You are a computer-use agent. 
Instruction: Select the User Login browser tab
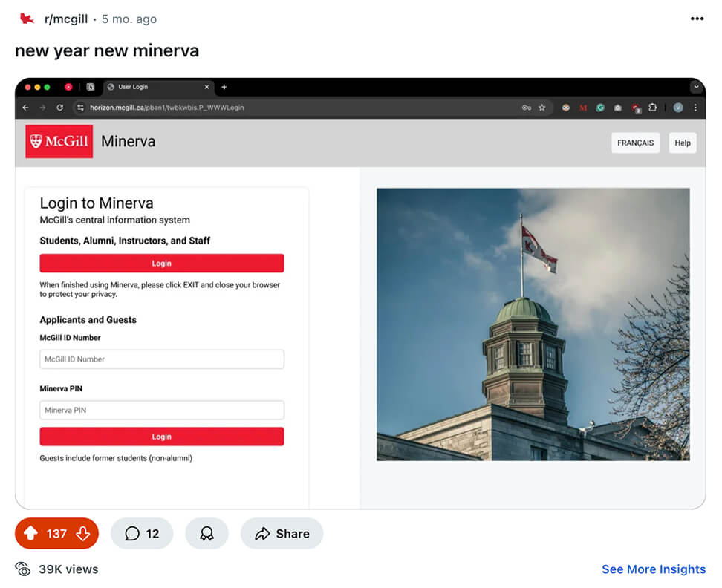point(157,87)
